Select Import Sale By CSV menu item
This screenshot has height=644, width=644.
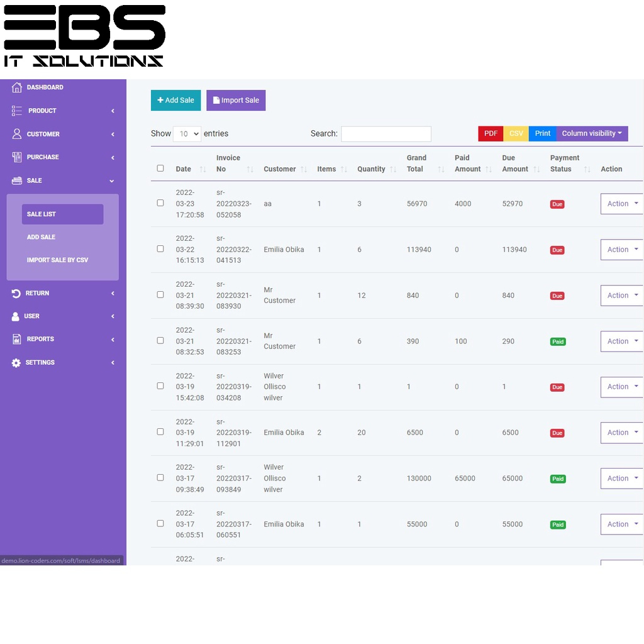[x=57, y=260]
